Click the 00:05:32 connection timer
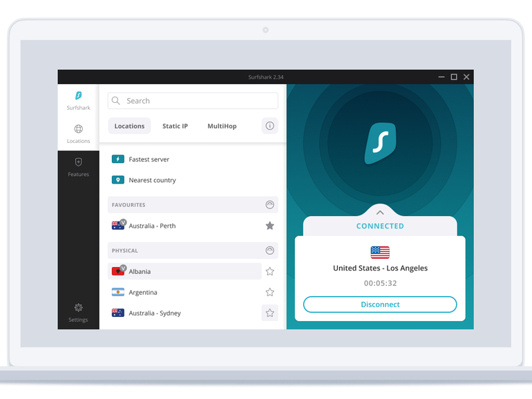This screenshot has width=532, height=399. click(x=380, y=283)
